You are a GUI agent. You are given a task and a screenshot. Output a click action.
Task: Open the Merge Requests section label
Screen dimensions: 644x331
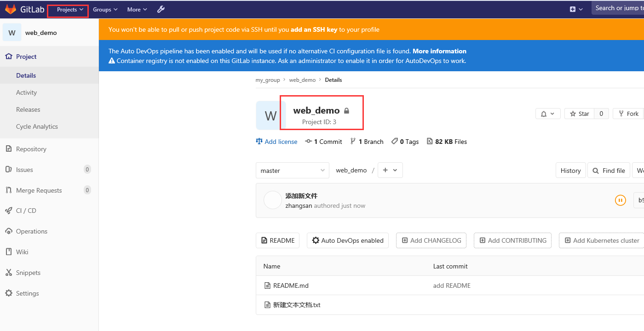39,190
